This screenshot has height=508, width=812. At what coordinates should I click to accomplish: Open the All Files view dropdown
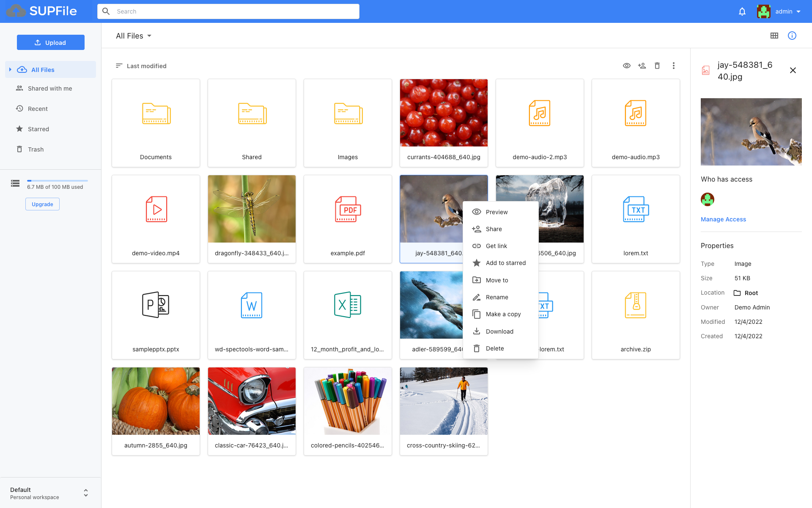(134, 36)
